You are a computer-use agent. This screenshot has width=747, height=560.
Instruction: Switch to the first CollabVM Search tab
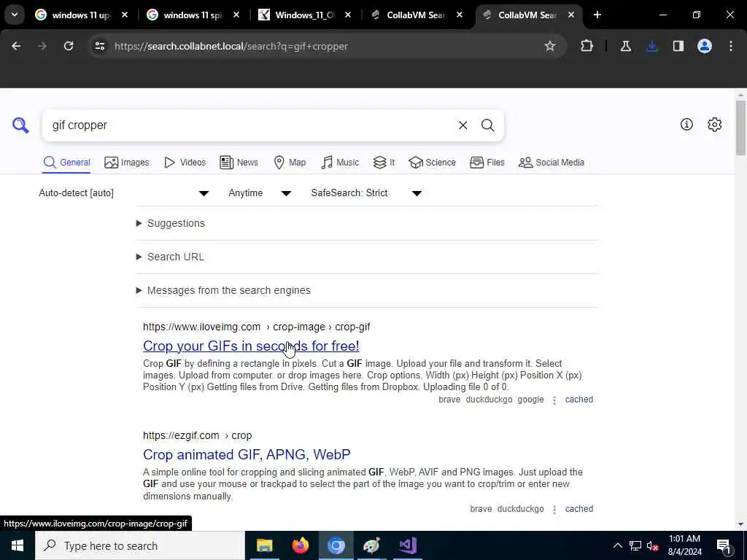pyautogui.click(x=417, y=15)
